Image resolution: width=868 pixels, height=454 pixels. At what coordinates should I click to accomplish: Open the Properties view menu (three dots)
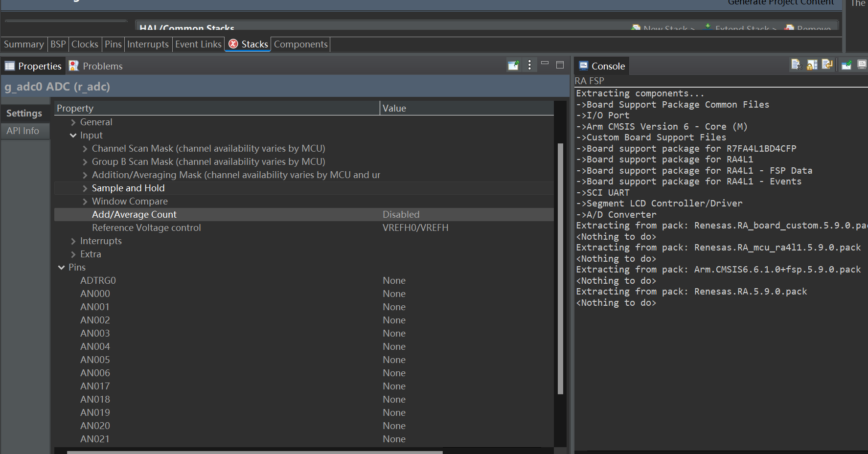[529, 65]
